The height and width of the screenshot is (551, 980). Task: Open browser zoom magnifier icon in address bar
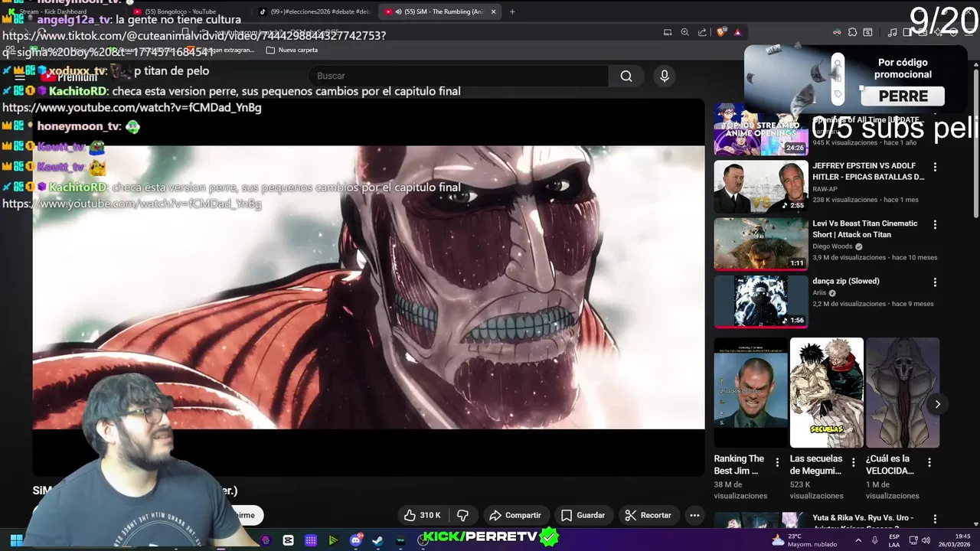tap(684, 32)
